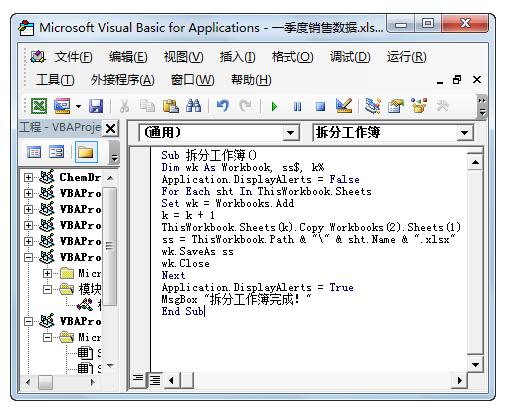Save the workbook with floppy disk icon
507x411 pixels.
[x=96, y=106]
